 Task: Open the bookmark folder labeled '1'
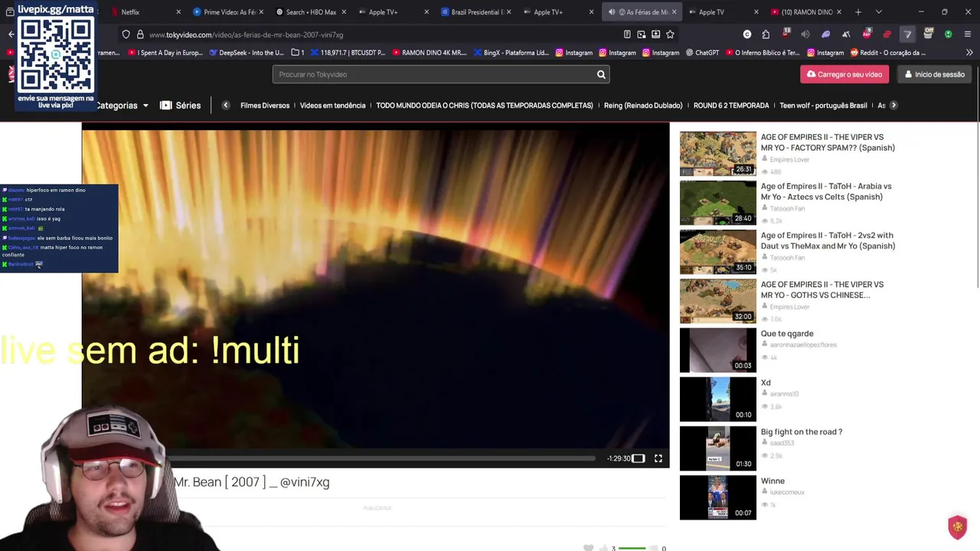pyautogui.click(x=298, y=53)
